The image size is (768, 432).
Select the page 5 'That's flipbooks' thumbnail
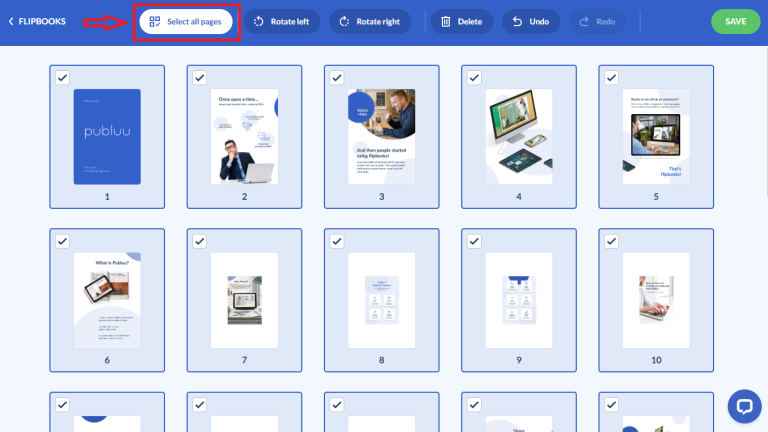tap(656, 137)
